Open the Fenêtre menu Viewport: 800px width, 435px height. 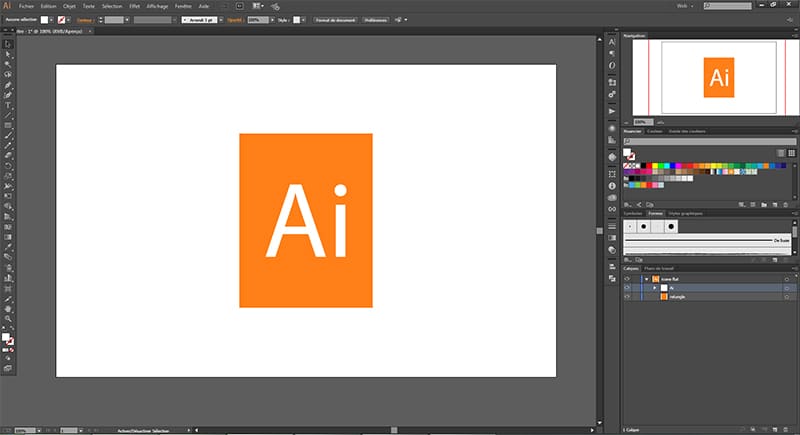[x=183, y=6]
